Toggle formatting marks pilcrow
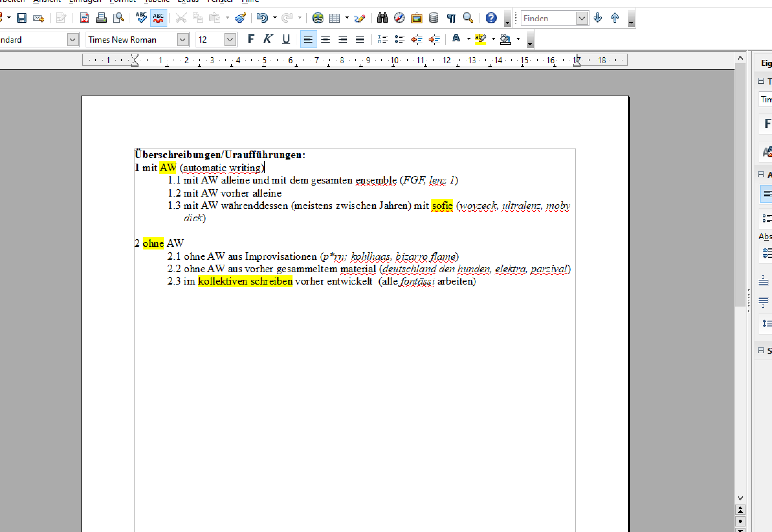This screenshot has height=532, width=772. [x=451, y=18]
